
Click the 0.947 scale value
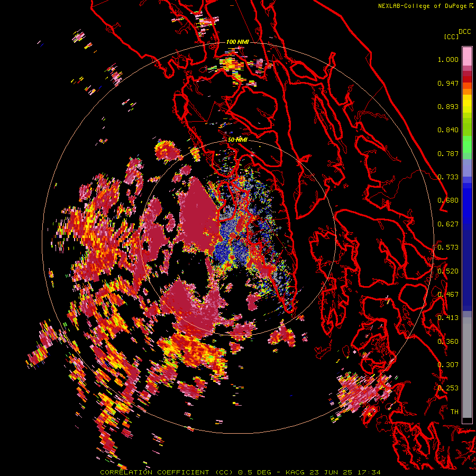pos(448,83)
